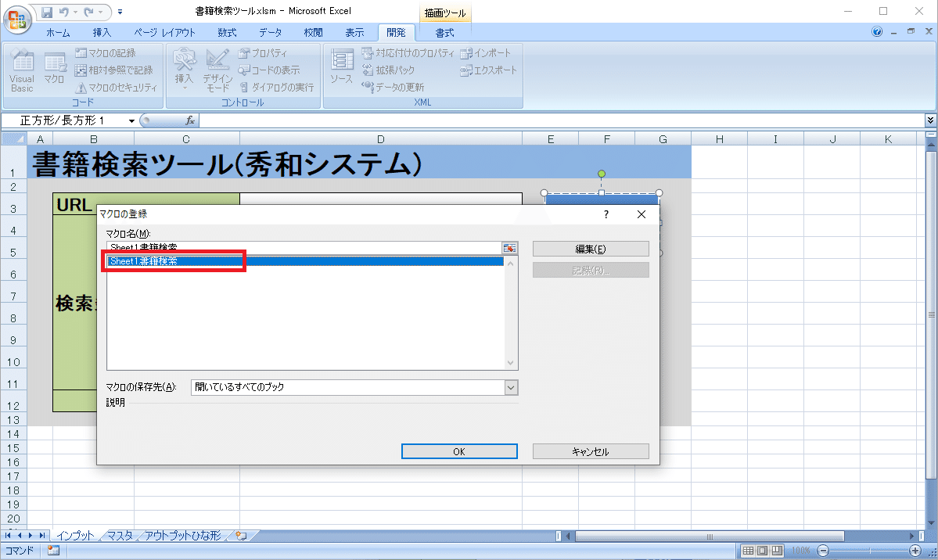This screenshot has height=560, width=938.
Task: Click the Select All corner of worksheet
Action: click(x=14, y=138)
